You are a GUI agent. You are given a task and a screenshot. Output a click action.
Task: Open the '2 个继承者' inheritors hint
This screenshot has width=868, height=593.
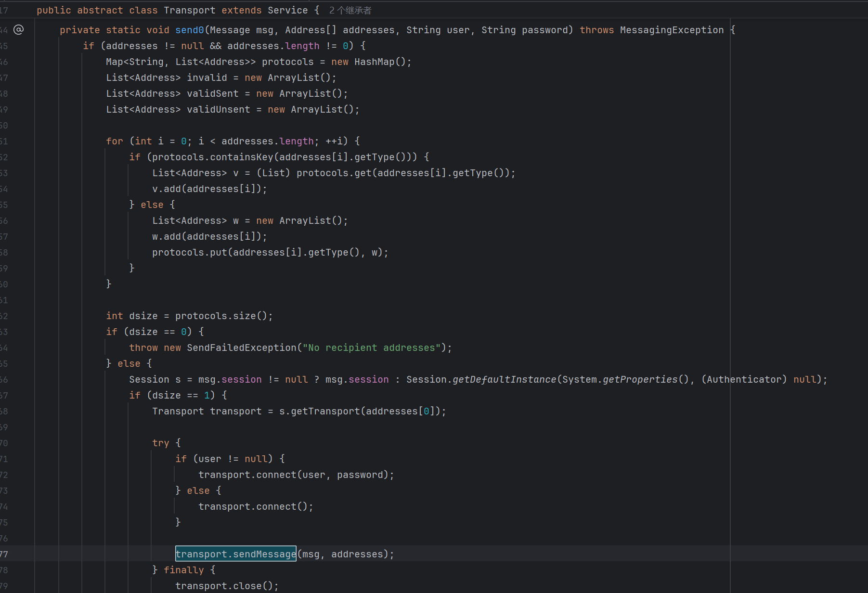point(350,10)
